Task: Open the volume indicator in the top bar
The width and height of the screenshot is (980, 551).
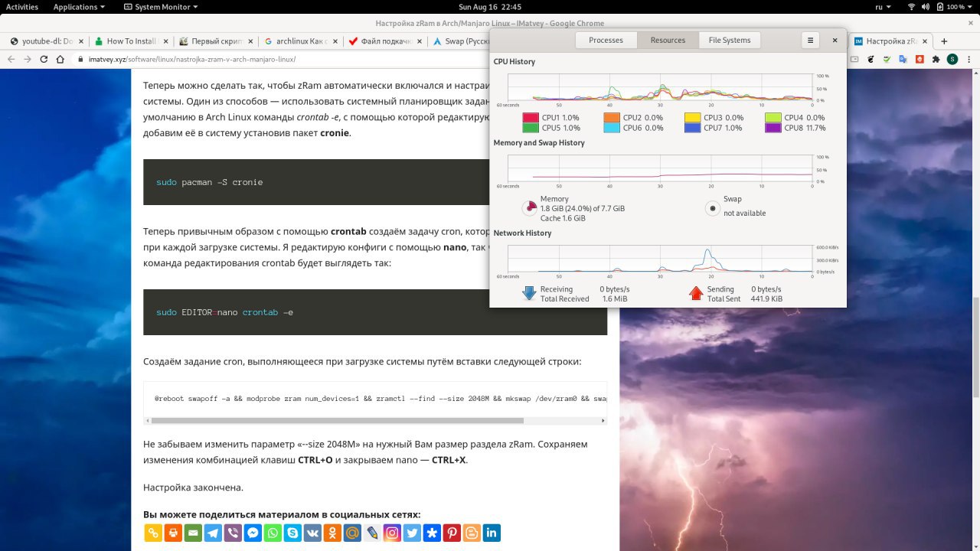Action: pyautogui.click(x=926, y=7)
